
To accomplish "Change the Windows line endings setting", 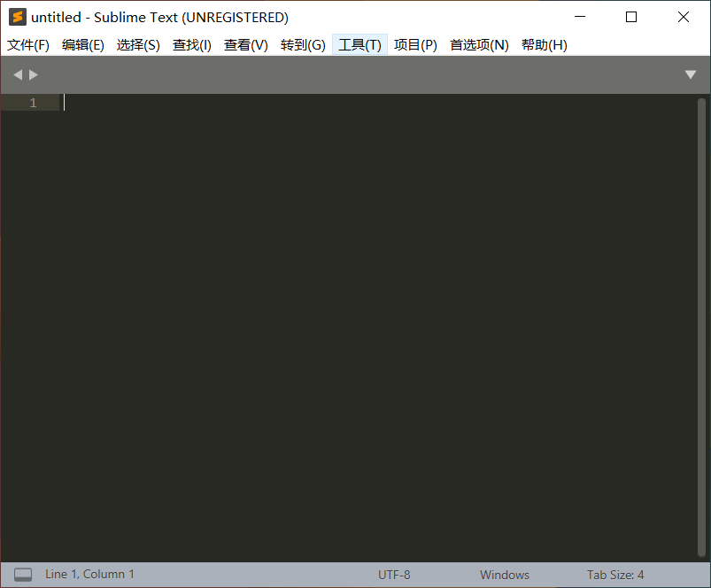I will (505, 575).
